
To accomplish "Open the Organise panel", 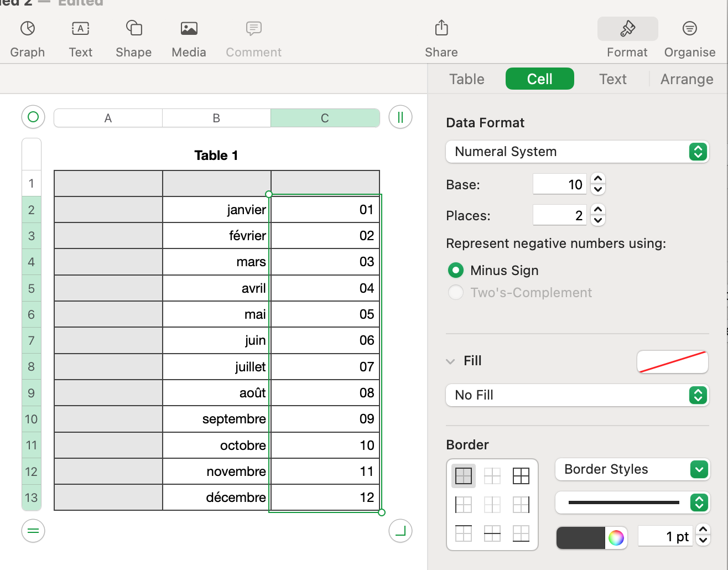I will 689,37.
